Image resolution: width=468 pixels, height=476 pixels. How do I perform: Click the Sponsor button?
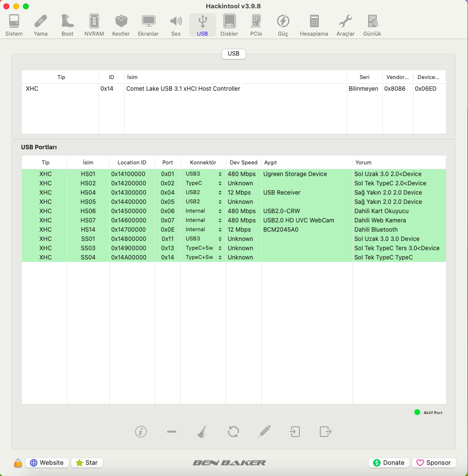coord(434,463)
